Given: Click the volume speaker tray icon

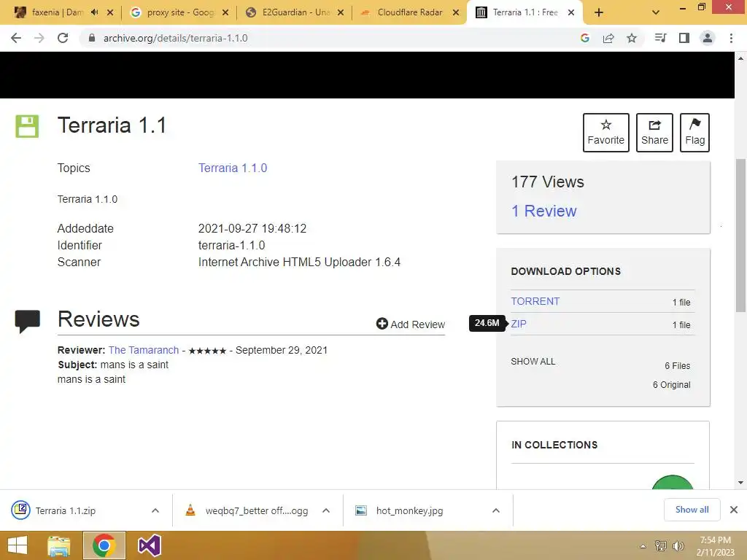Looking at the screenshot, I should pyautogui.click(x=678, y=546).
